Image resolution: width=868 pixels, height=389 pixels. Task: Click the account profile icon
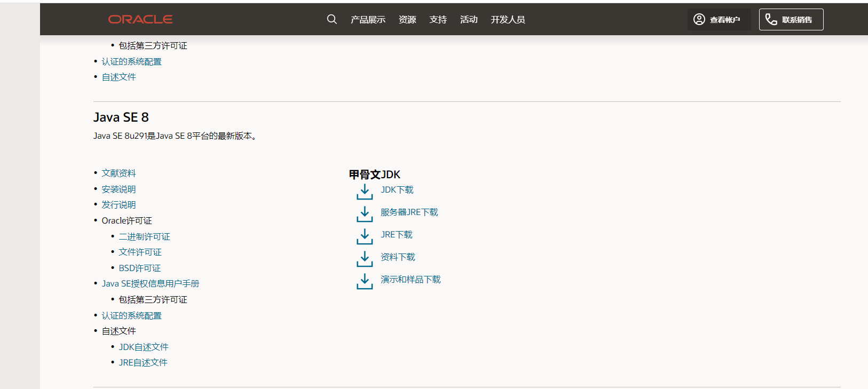click(699, 19)
